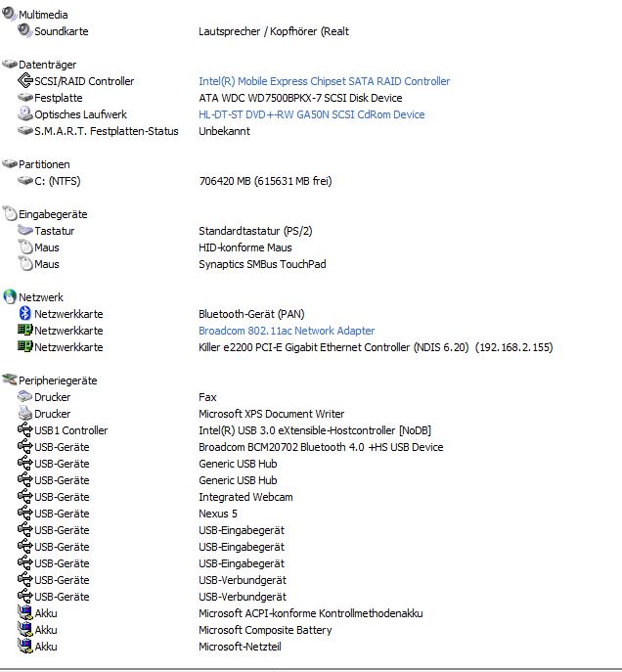Click the network card icon for Killer e2200
Viewport: 622px width, 672px height.
pyautogui.click(x=25, y=346)
